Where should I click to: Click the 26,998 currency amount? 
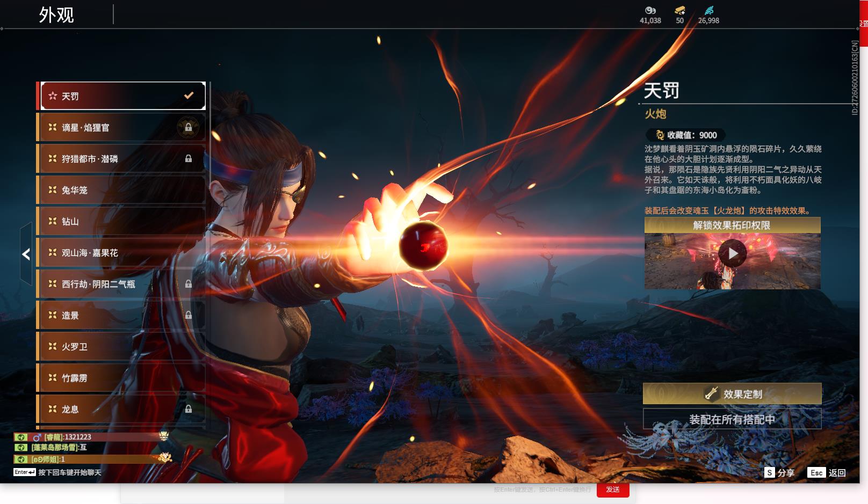pos(708,20)
